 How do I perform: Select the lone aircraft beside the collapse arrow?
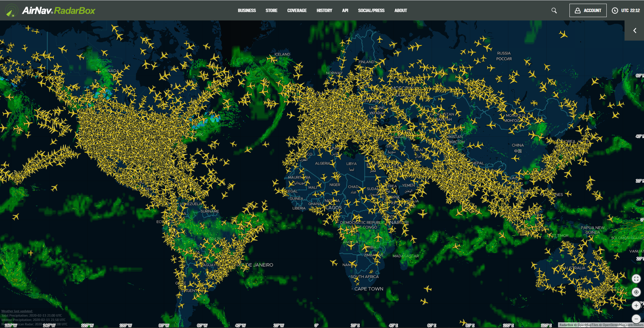point(563,34)
